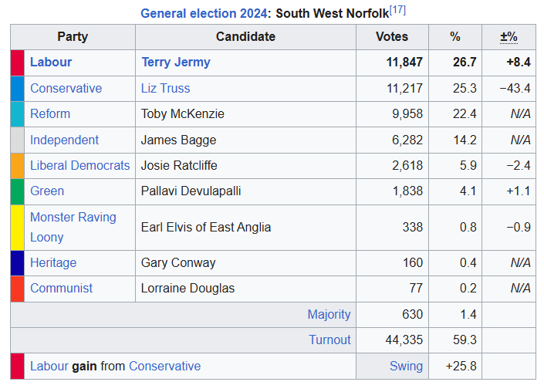Screen dimensions: 544x392
Task: Open the Liz Truss link
Action: (x=165, y=88)
